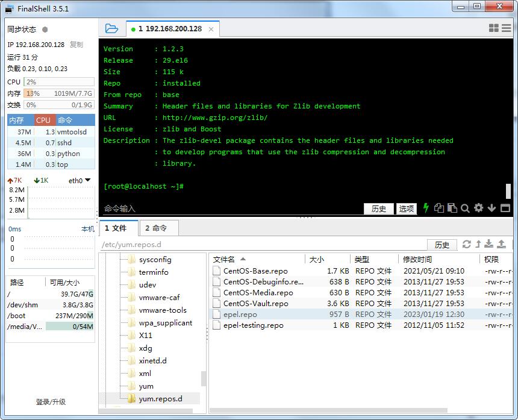Screen dimensions: 518x420
Task: Open the eth0 network interface dropdown
Action: [x=79, y=180]
